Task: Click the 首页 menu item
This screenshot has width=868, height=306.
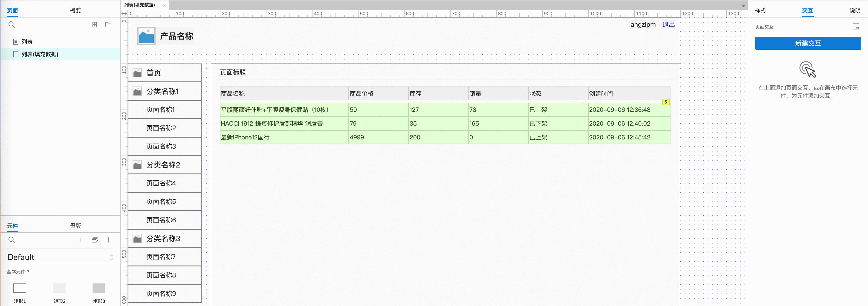Action: tap(165, 73)
